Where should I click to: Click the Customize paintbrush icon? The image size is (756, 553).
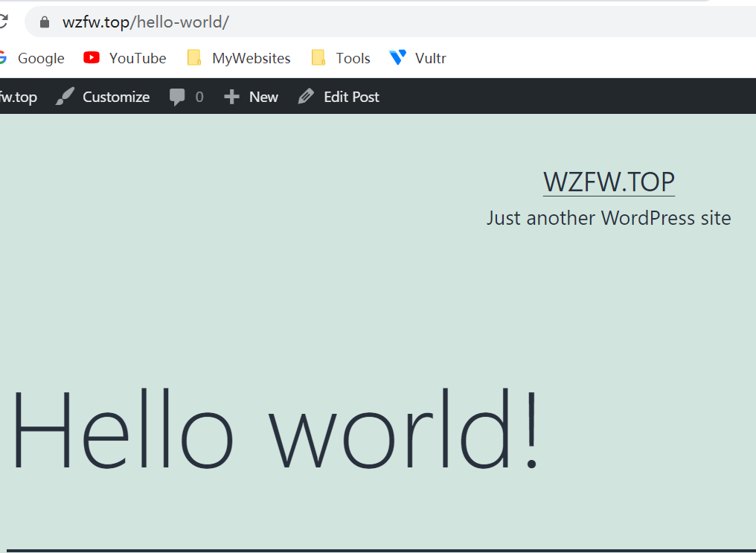65,97
